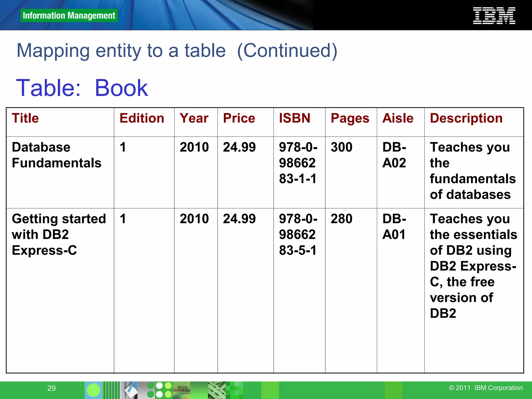532x399 pixels.
Task: Click the Database Fundamentals title cell
Action: [56, 155]
